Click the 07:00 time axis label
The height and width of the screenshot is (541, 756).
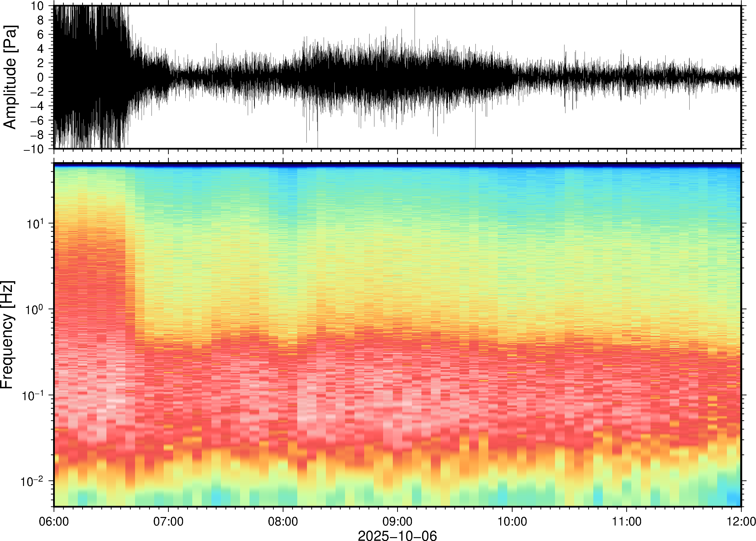168,521
